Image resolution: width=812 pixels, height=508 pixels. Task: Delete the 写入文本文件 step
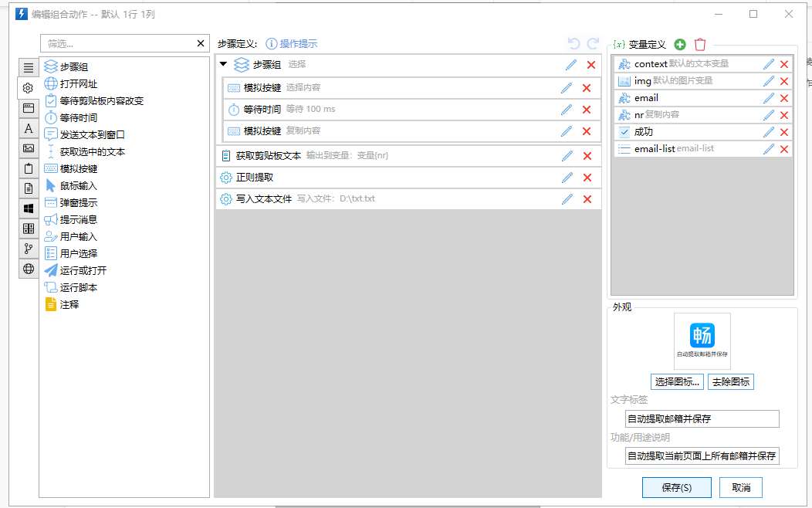[587, 199]
